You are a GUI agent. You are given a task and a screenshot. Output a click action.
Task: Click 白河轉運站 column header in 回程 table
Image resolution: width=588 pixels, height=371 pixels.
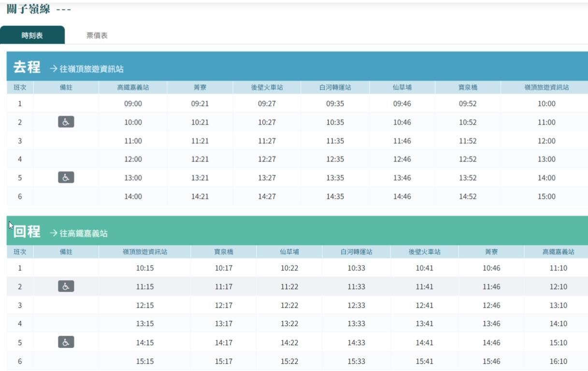point(356,252)
